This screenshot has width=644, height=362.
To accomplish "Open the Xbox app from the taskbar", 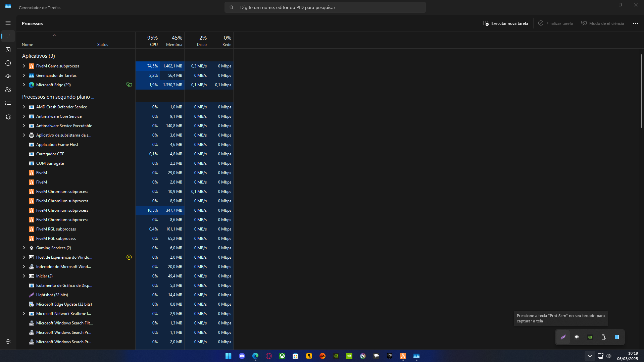I will (x=282, y=356).
